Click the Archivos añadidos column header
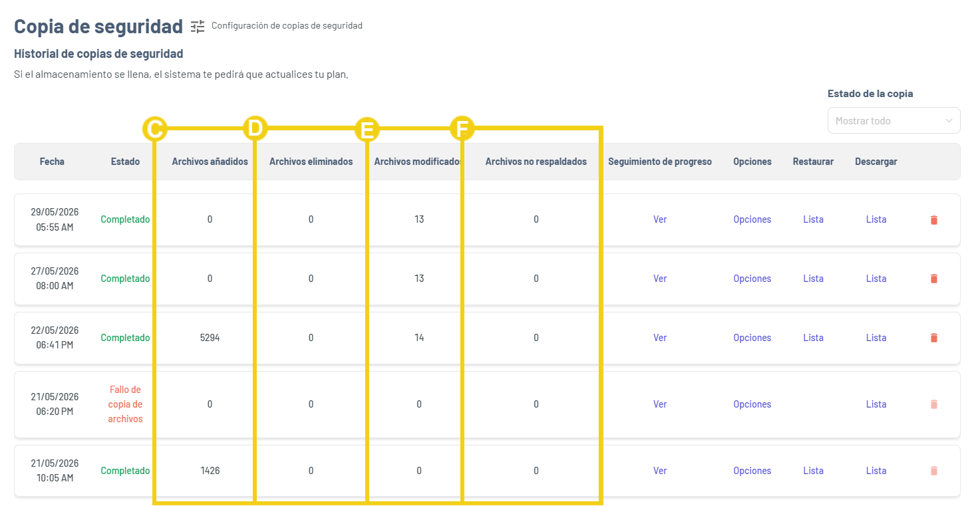Screen dimensions: 980x506 tap(210, 162)
